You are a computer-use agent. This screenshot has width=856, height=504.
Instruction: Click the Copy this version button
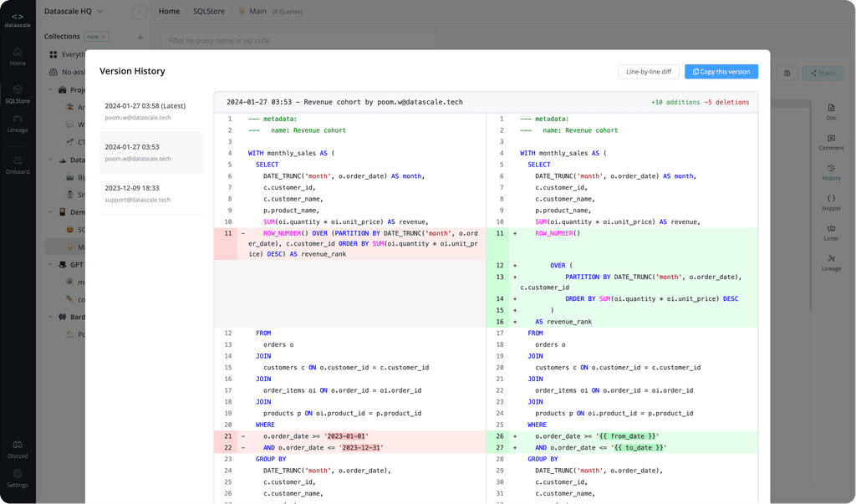click(721, 71)
